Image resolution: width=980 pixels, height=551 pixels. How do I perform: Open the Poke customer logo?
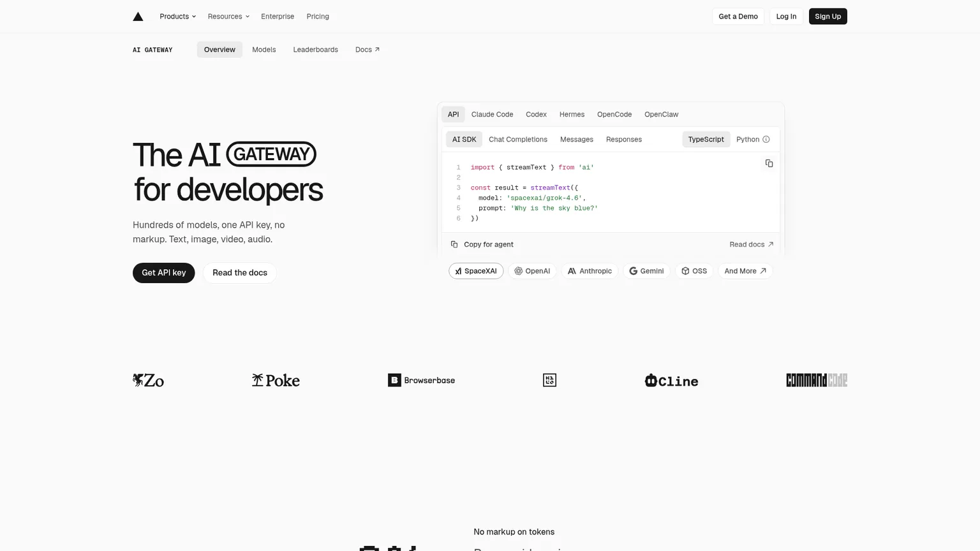point(276,380)
